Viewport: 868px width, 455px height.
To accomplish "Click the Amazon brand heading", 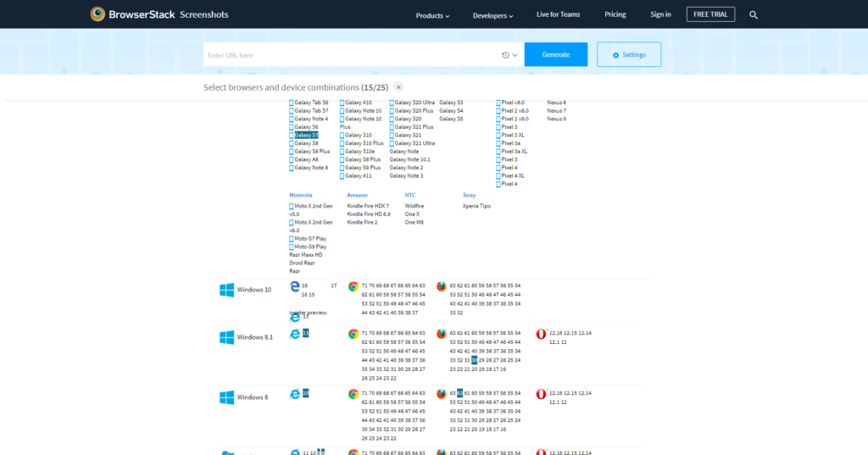I will click(357, 196).
